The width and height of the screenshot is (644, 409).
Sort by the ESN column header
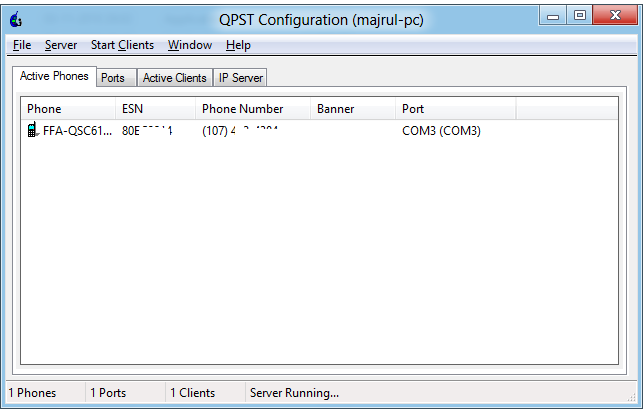[x=155, y=109]
